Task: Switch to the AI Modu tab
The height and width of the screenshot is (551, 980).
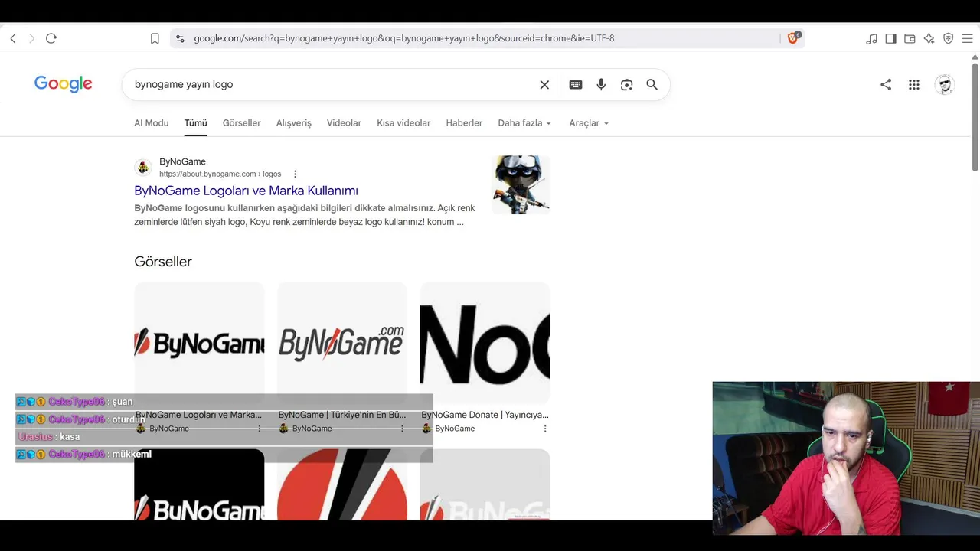Action: pos(152,123)
